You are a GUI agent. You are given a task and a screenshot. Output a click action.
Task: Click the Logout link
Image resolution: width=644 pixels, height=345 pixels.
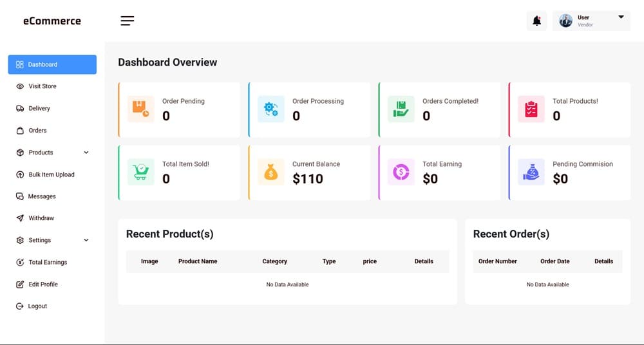(37, 306)
